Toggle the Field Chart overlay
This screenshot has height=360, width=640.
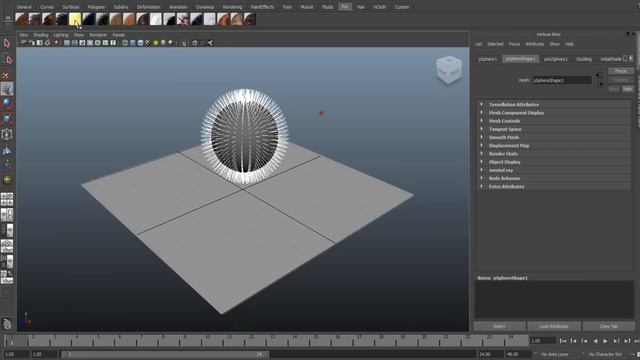(x=98, y=42)
